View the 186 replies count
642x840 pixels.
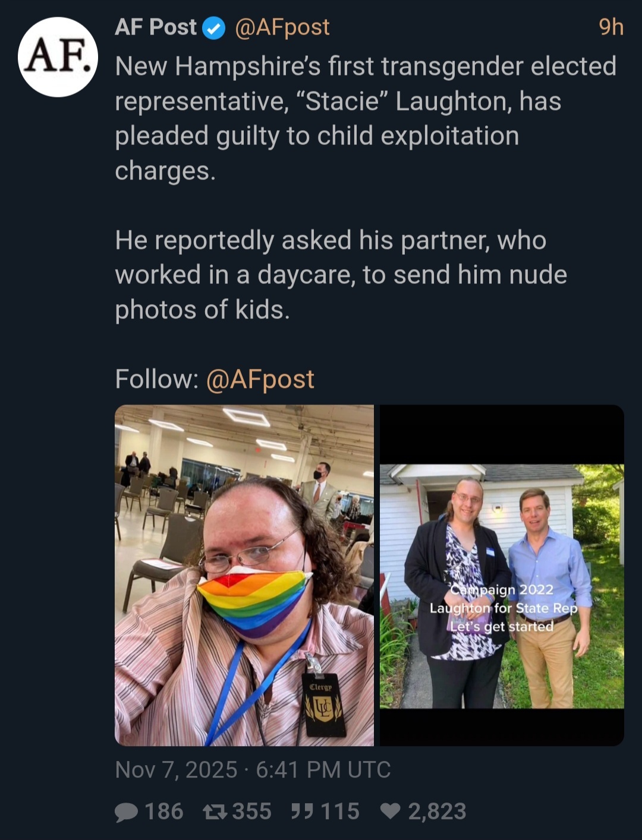pyautogui.click(x=163, y=811)
